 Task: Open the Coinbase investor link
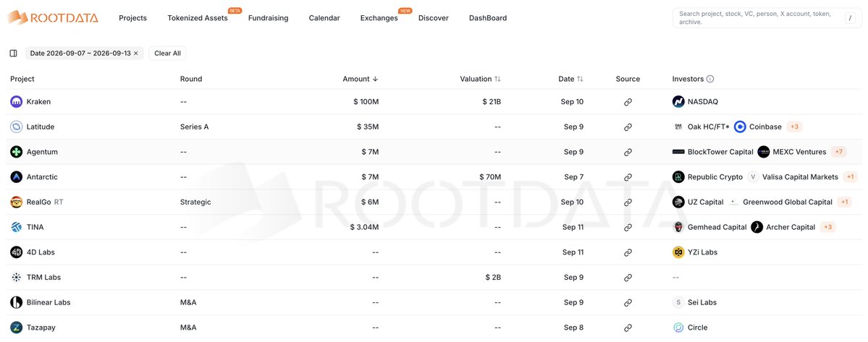[x=765, y=127]
